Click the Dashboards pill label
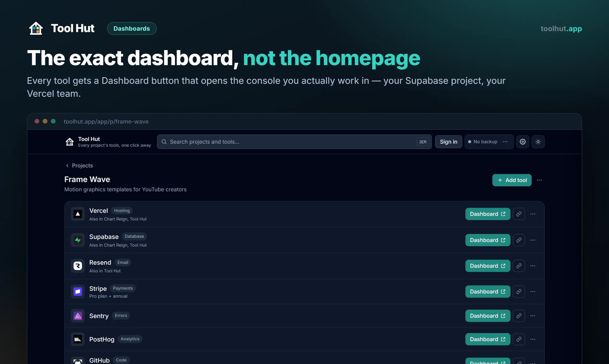Viewport: 609px width, 364px height. click(x=132, y=28)
